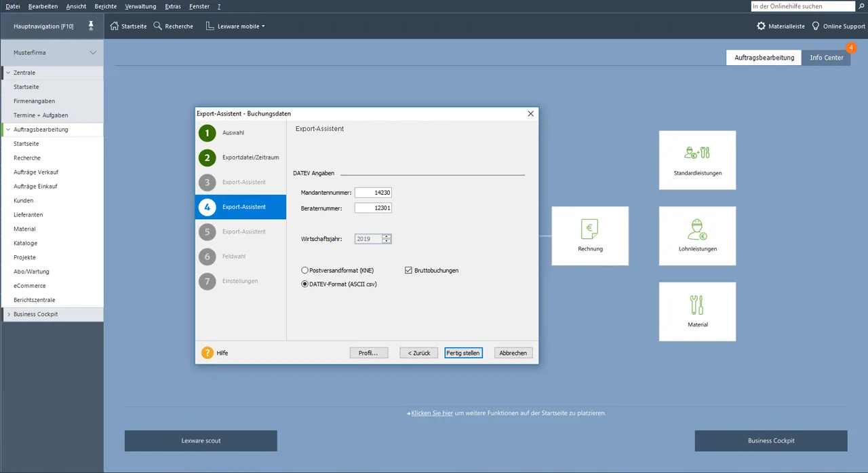The width and height of the screenshot is (868, 473).
Task: Click the < Zurück button
Action: pos(419,353)
